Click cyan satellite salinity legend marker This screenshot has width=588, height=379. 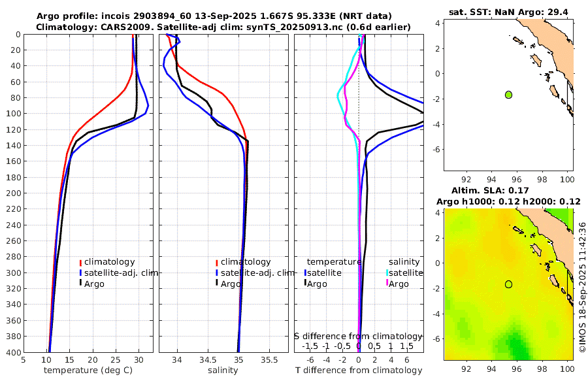click(x=387, y=272)
